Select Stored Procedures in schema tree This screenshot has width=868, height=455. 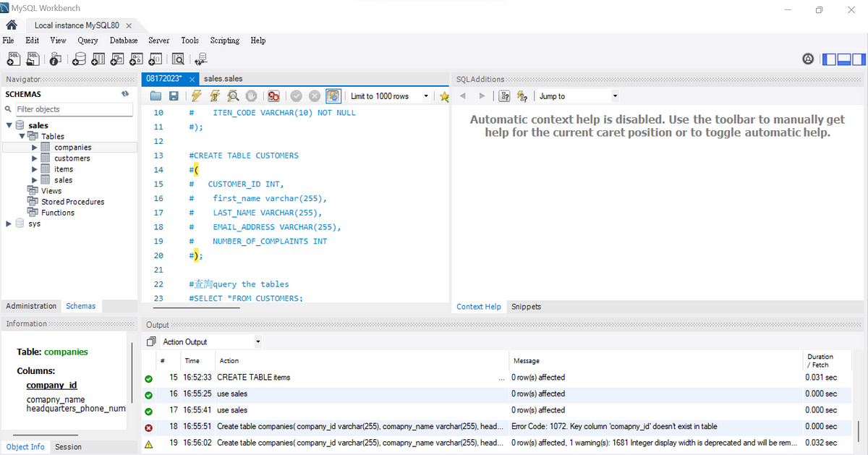[x=72, y=202]
